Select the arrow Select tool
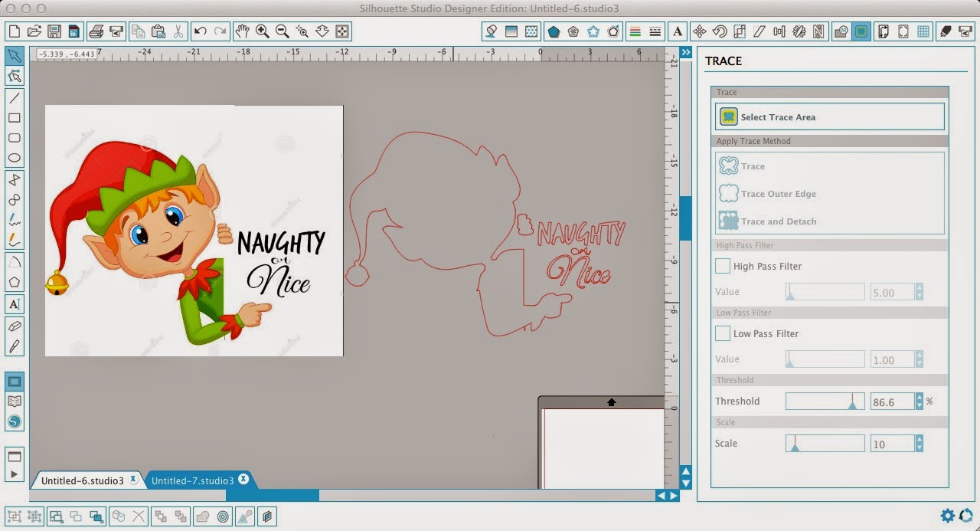Screen dimensions: 980x531 [x=14, y=56]
